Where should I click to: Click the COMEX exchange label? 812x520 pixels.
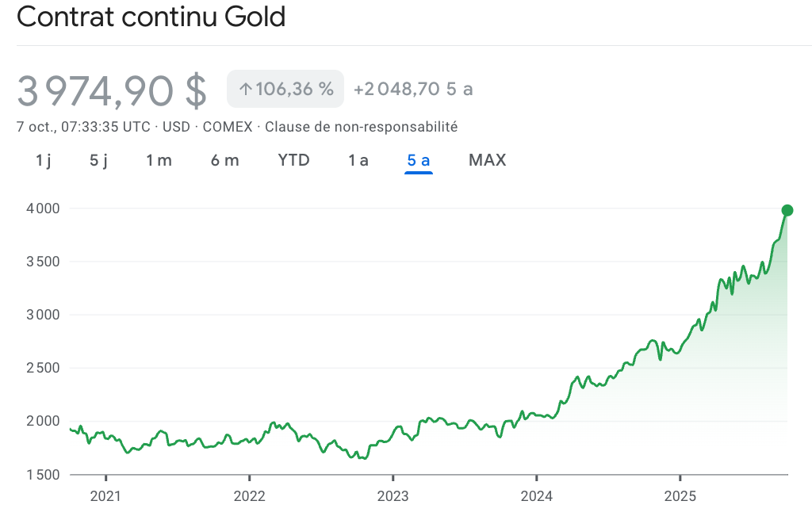pos(228,127)
